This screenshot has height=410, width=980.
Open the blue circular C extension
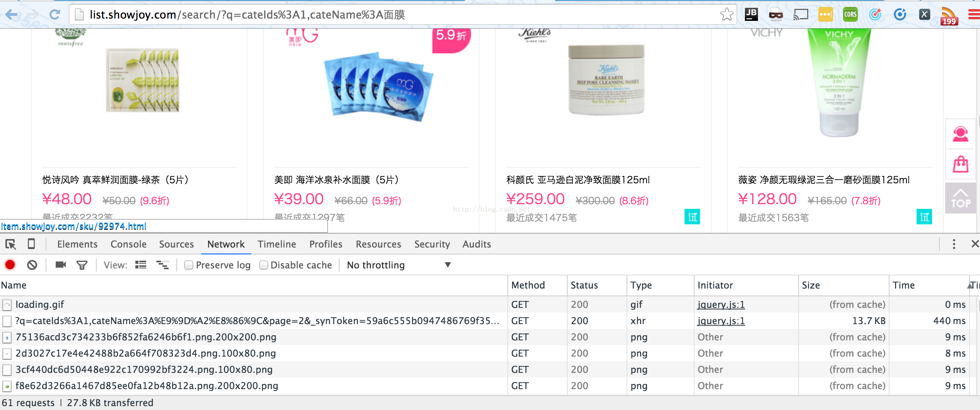900,15
